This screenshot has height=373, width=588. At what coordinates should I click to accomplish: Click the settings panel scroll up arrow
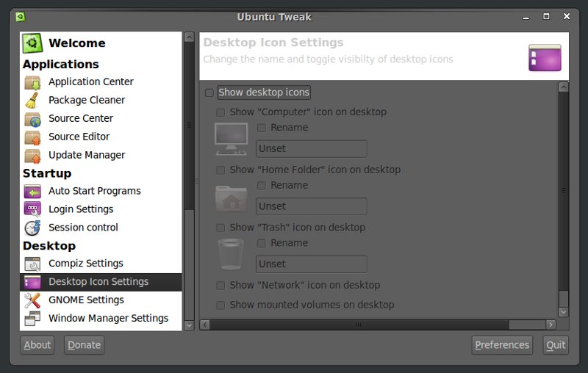tap(564, 87)
